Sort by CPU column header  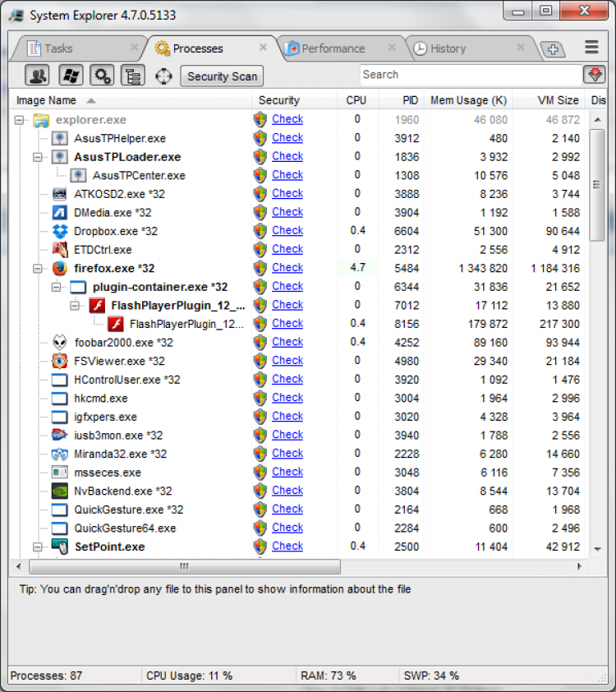tap(356, 100)
